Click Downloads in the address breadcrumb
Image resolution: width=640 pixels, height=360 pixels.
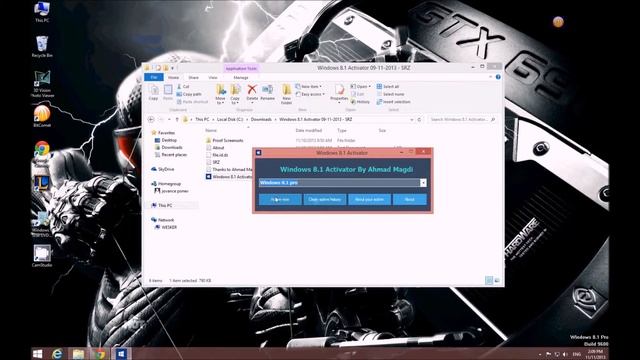[261, 120]
